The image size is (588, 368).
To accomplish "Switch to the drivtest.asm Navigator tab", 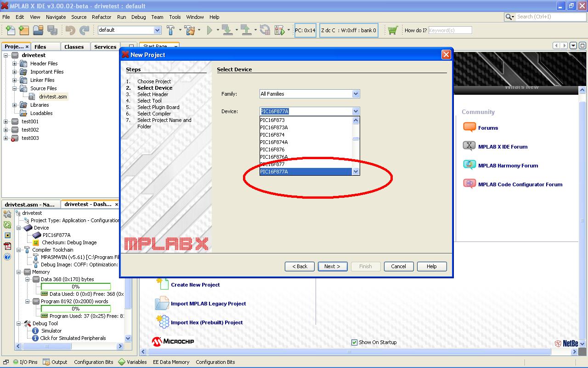I will (30, 204).
